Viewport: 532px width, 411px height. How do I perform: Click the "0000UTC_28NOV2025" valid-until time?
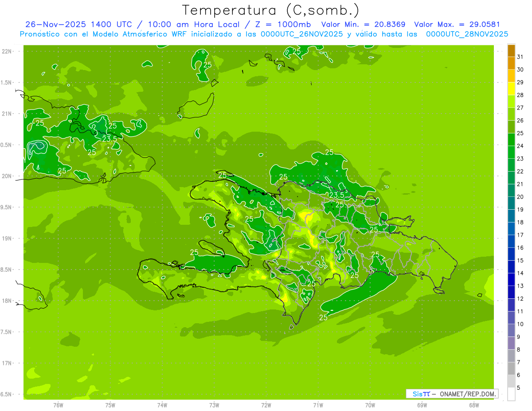[x=467, y=34]
